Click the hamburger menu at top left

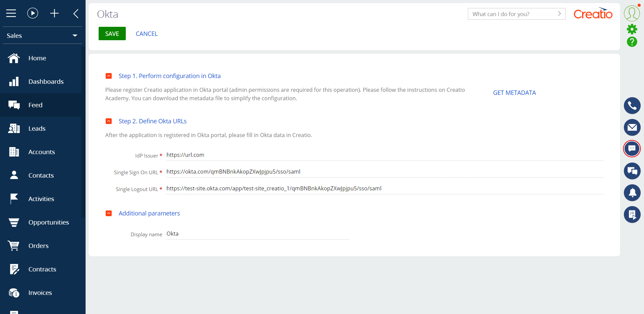[11, 13]
